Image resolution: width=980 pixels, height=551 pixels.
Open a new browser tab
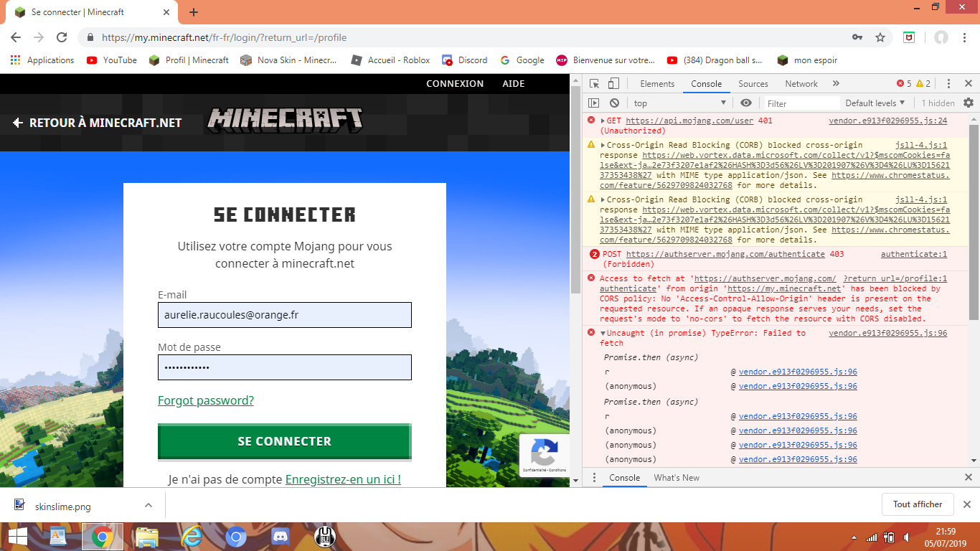tap(194, 12)
